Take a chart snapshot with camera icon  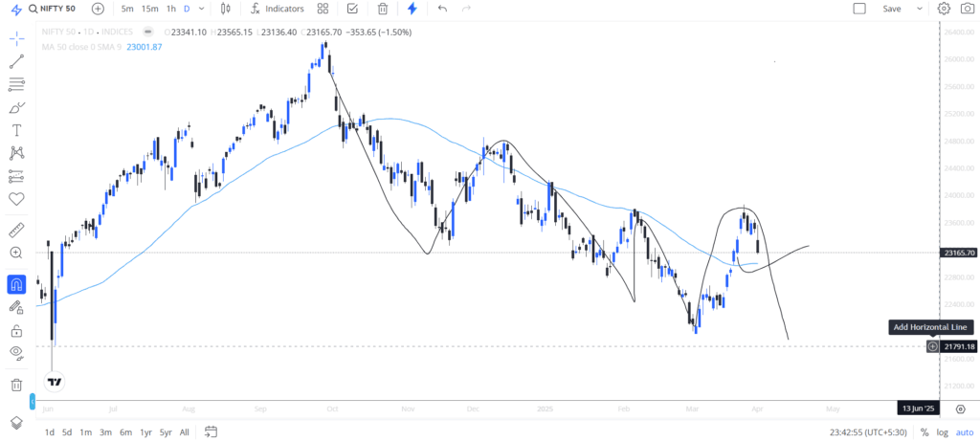[x=967, y=9]
